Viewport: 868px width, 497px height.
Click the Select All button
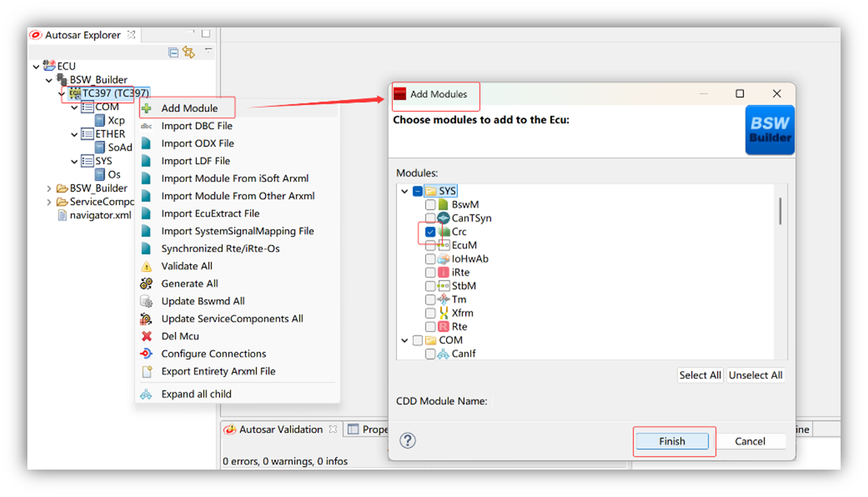tap(700, 375)
